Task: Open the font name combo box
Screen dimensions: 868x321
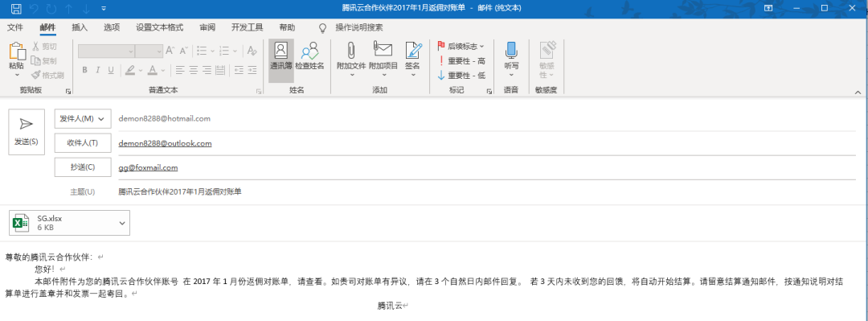Action: point(106,51)
